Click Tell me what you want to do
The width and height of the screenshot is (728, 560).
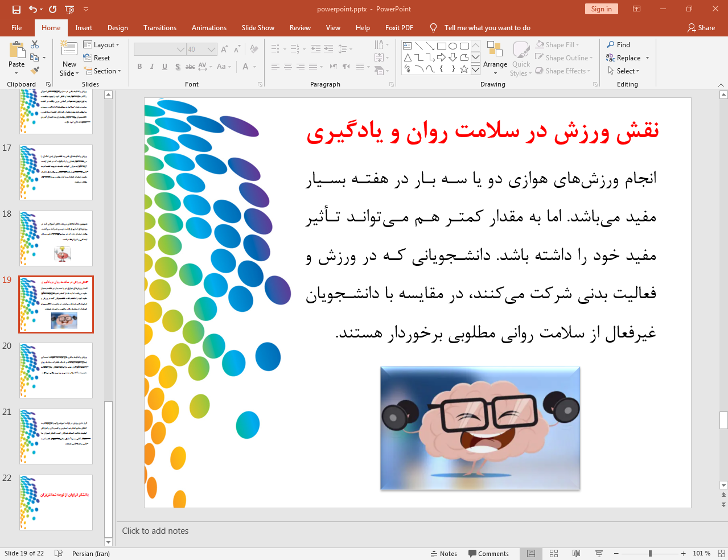(x=487, y=28)
